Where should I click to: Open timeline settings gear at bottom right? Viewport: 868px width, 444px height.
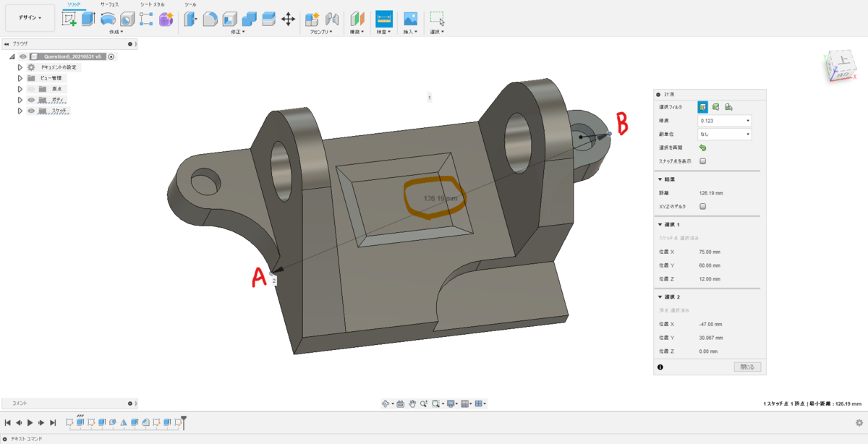(x=859, y=422)
